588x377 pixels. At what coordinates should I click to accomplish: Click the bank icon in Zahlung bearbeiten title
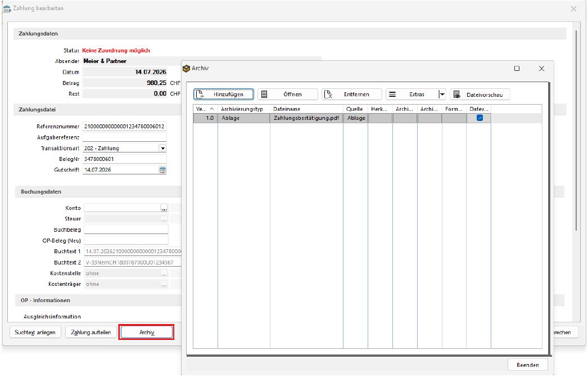[x=7, y=8]
